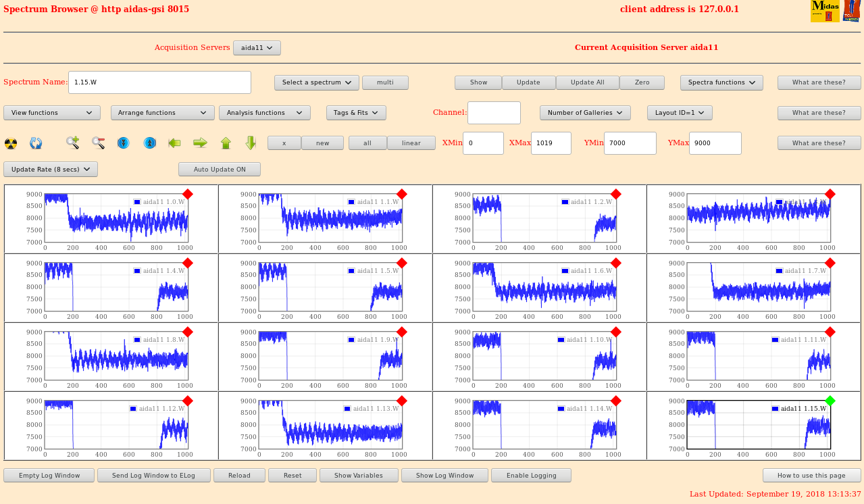Click the Update All button
The width and height of the screenshot is (864, 504).
[587, 82]
